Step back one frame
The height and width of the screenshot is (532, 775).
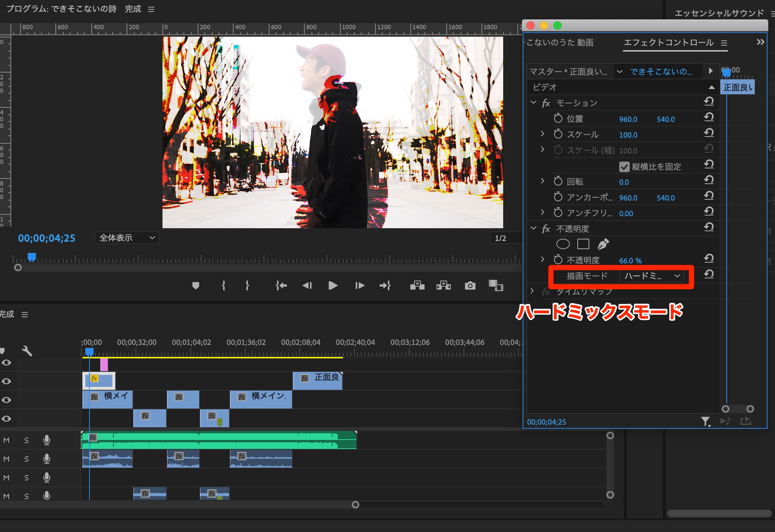(307, 286)
